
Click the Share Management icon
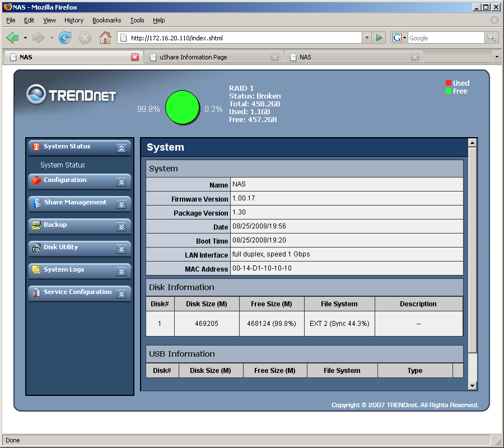click(x=36, y=203)
